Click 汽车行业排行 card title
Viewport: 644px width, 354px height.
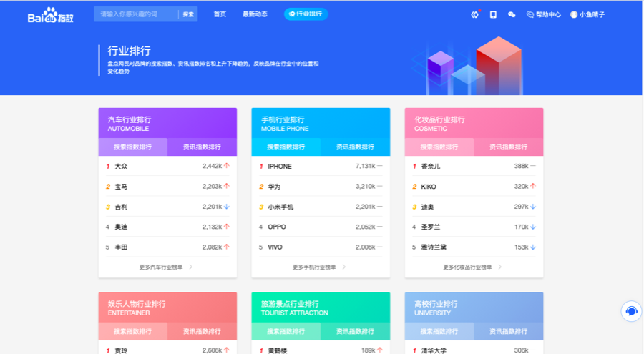click(x=130, y=119)
